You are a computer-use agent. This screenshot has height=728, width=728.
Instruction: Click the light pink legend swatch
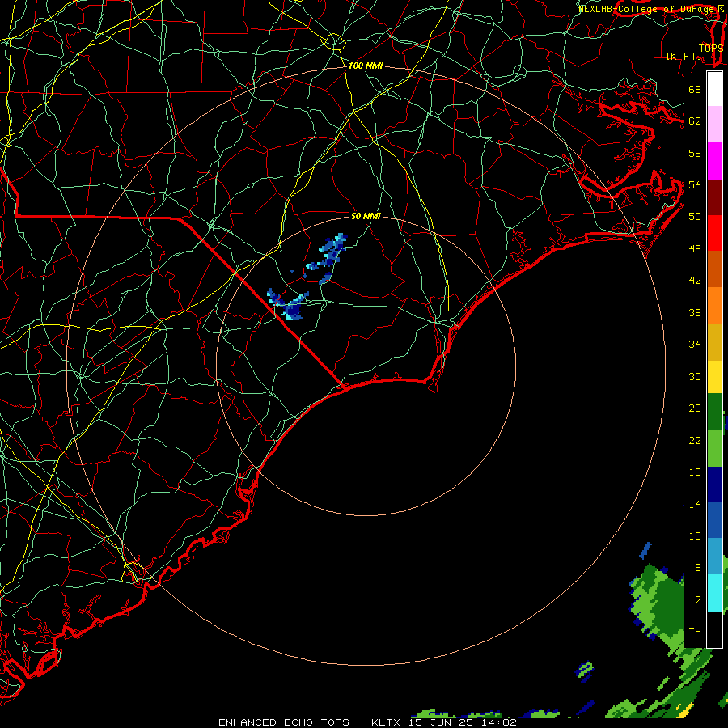click(x=714, y=125)
